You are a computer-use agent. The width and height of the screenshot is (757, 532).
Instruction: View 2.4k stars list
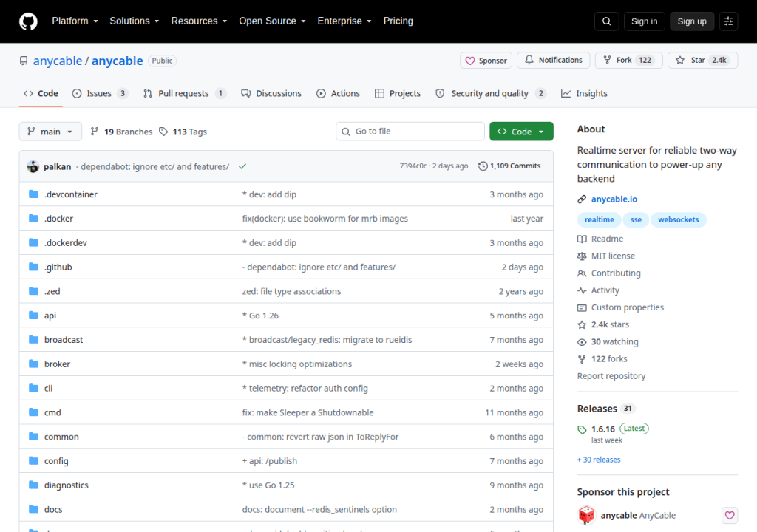click(x=603, y=324)
